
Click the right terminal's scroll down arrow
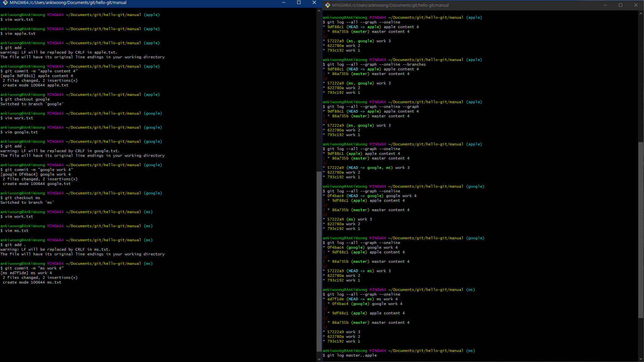click(641, 359)
